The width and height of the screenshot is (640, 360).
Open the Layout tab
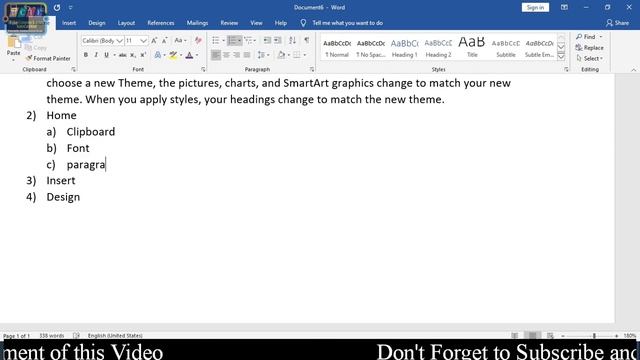(126, 23)
